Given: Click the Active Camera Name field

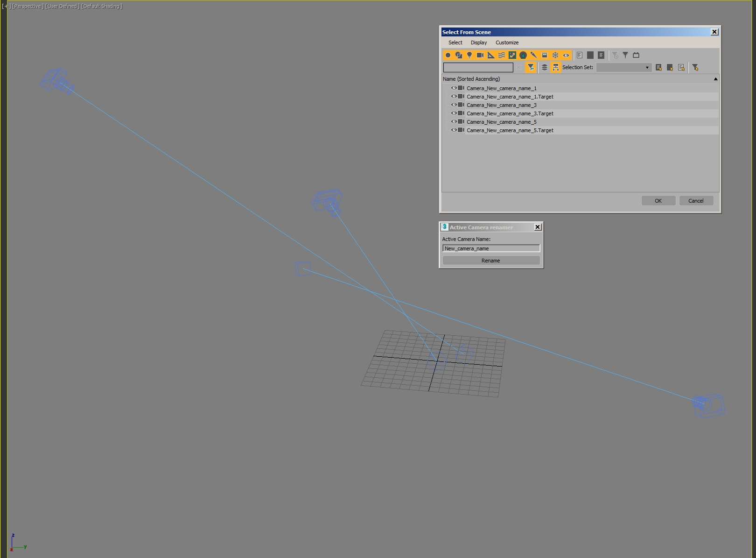Looking at the screenshot, I should (x=491, y=248).
